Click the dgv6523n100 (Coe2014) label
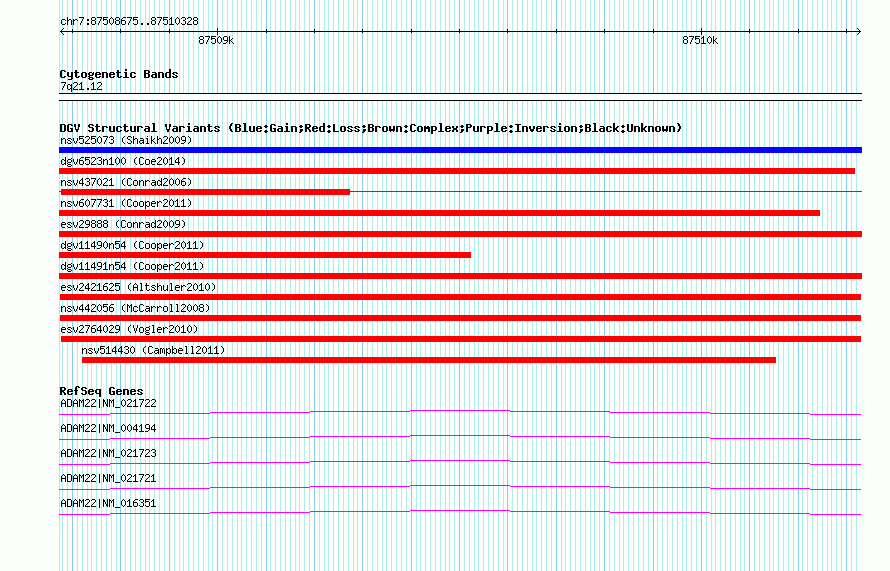The height and width of the screenshot is (571, 890). click(x=123, y=161)
